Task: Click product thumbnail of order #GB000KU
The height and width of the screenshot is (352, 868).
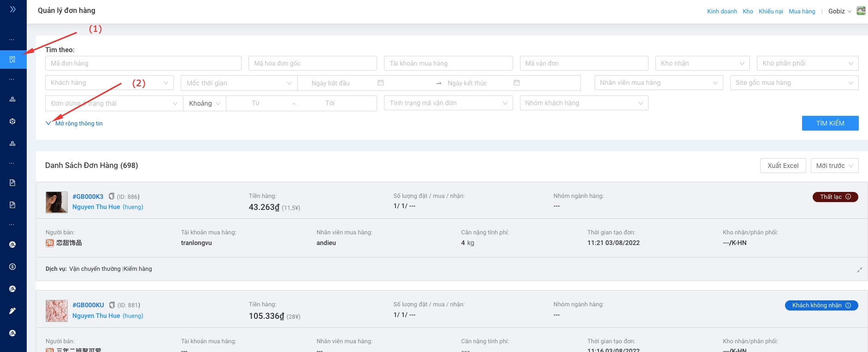Action: pos(57,310)
